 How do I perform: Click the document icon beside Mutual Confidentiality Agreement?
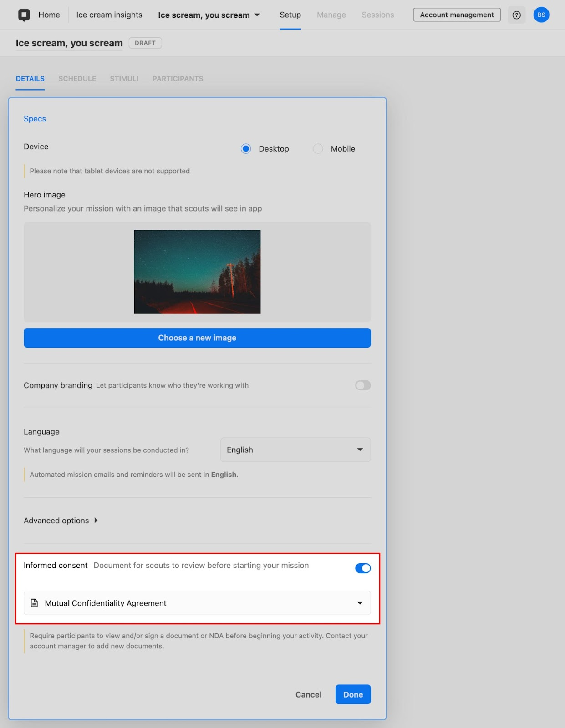(34, 603)
